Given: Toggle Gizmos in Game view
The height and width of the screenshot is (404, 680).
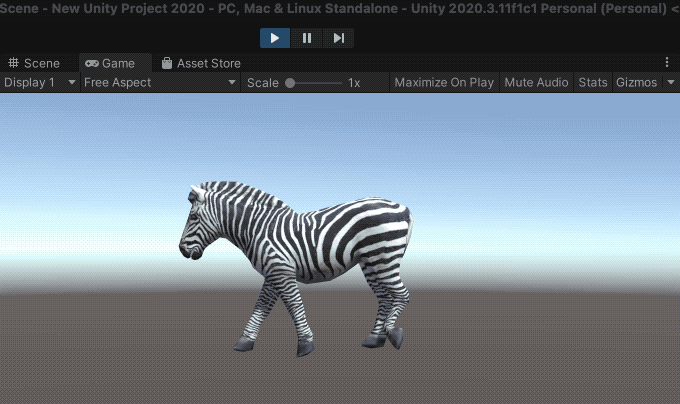Looking at the screenshot, I should (637, 82).
